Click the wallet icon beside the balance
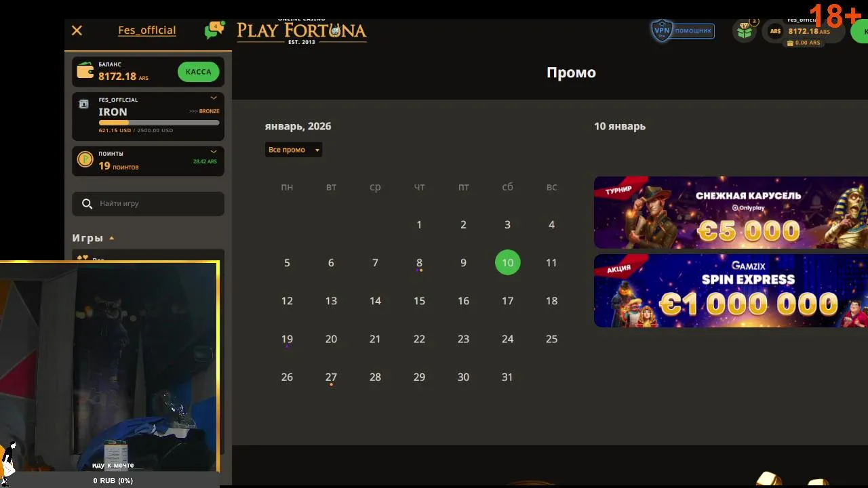 tap(85, 70)
